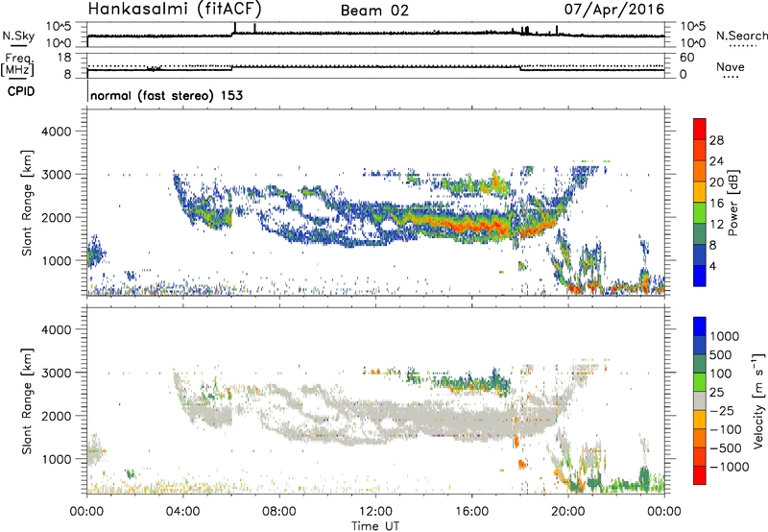The width and height of the screenshot is (768, 532).
Task: Select the -1000 label on Velocity colorbar
Action: pos(730,467)
